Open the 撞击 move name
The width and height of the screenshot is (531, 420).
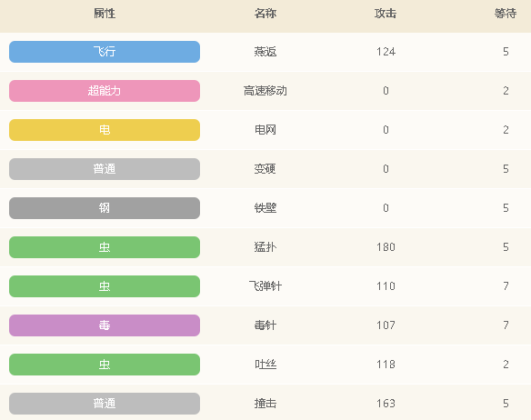pos(265,404)
